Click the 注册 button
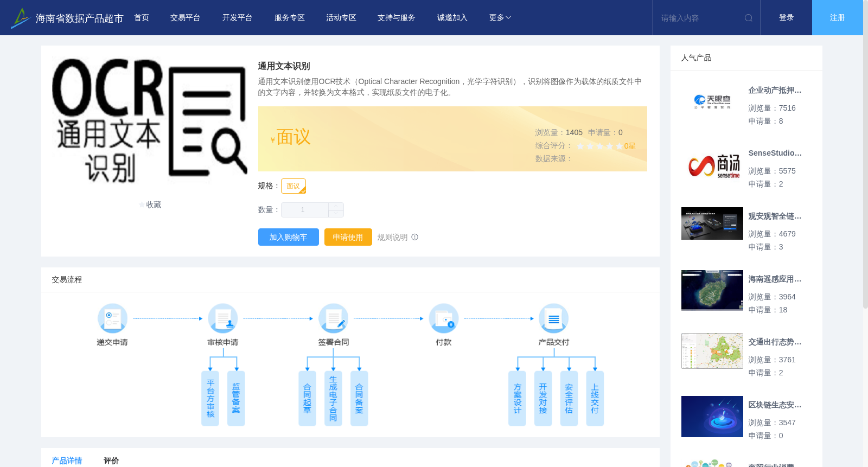This screenshot has width=868, height=467. (838, 18)
